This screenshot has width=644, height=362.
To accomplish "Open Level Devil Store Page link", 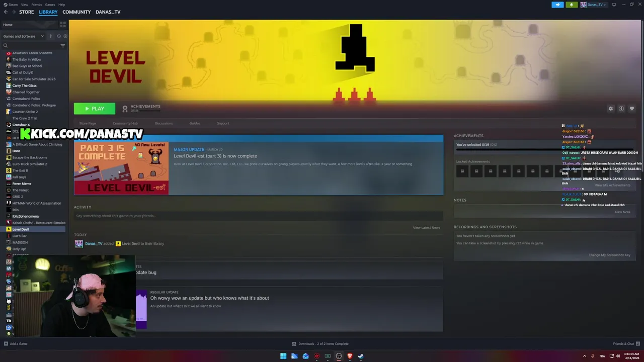I will (88, 123).
